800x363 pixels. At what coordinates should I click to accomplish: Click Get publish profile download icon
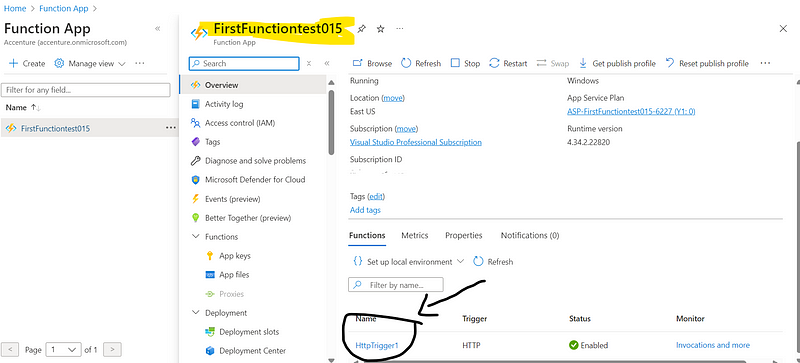click(x=583, y=63)
